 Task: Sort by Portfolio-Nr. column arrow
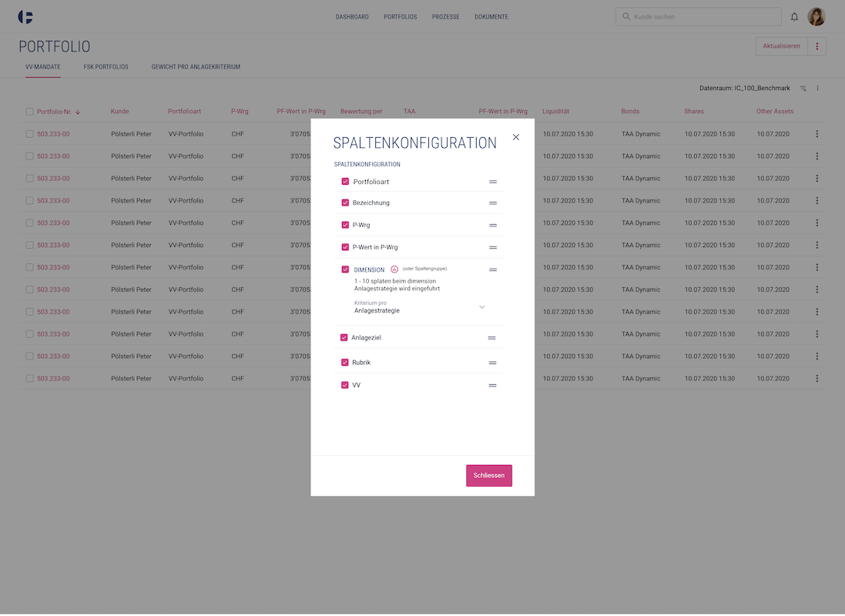(79, 112)
